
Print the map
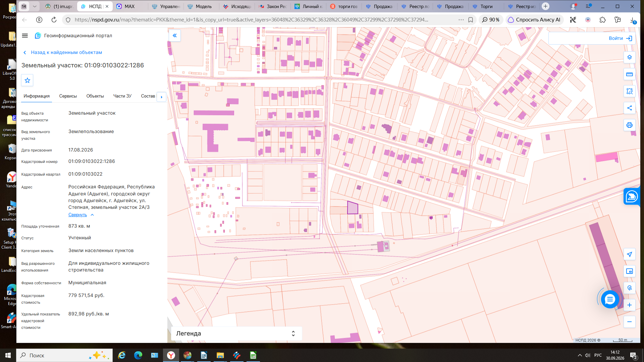pos(630,125)
